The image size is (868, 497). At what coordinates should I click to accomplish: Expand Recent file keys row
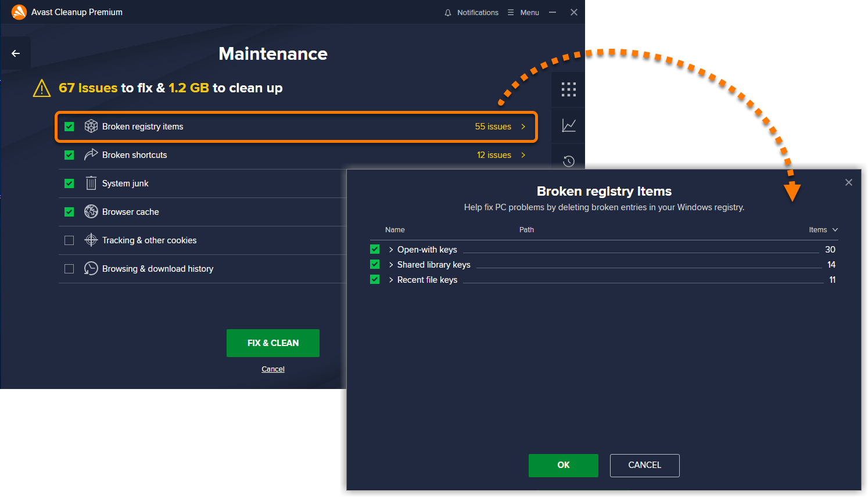click(391, 280)
